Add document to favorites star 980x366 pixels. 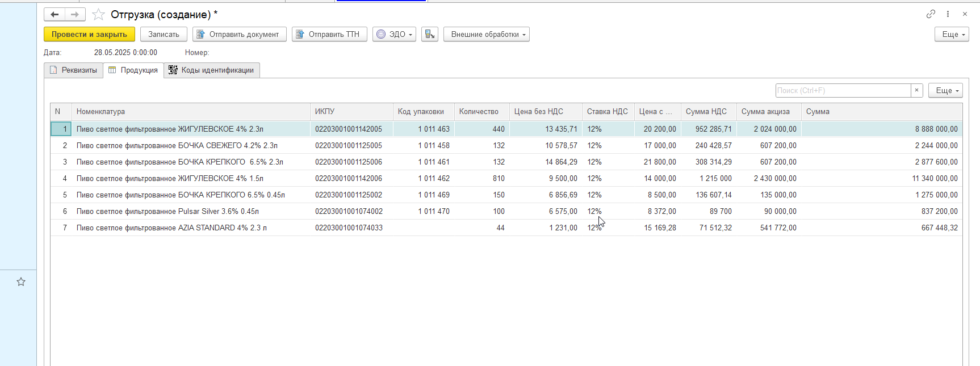98,15
